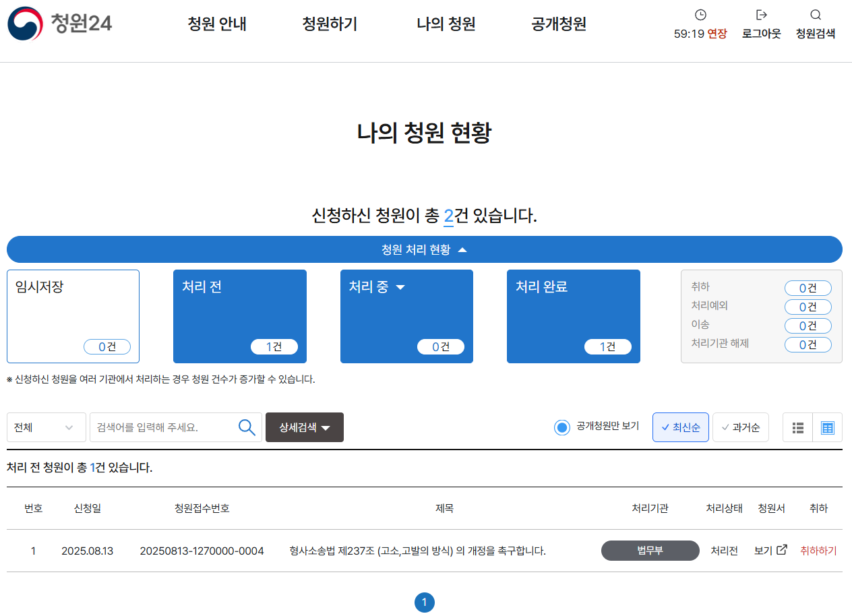Run search with the blue magnifier icon
The image size is (852, 616).
pos(247,427)
